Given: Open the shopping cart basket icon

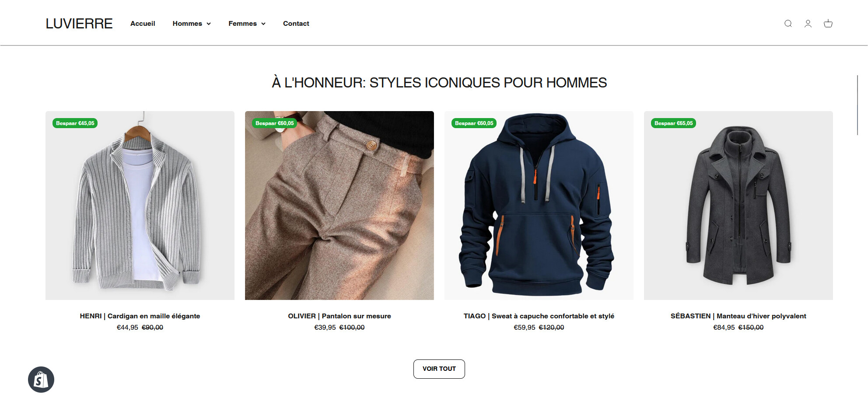Looking at the screenshot, I should tap(828, 24).
